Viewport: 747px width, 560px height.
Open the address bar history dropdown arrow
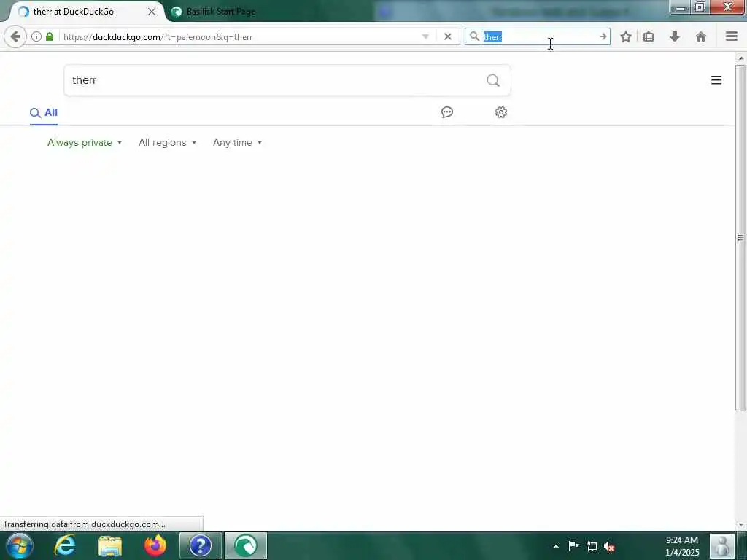[425, 36]
